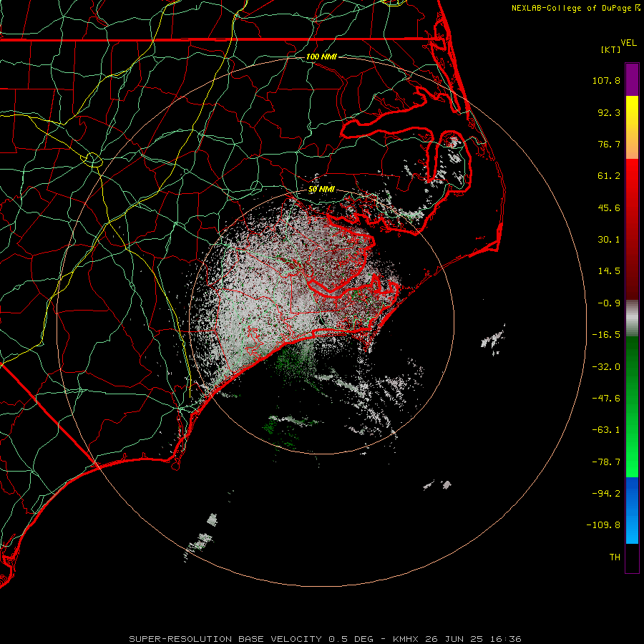Viewport: 644px width, 644px height.
Task: Click the gray near-zero segment of color scale
Action: [x=632, y=318]
